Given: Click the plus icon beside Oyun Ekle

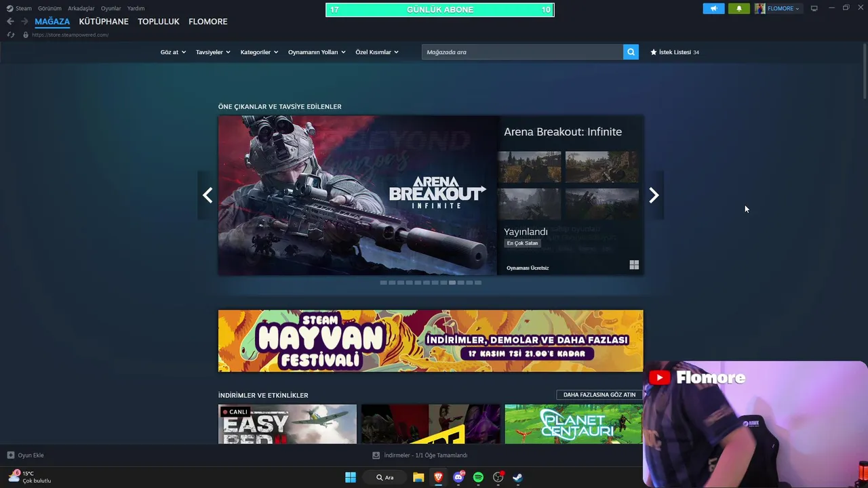Looking at the screenshot, I should point(11,455).
